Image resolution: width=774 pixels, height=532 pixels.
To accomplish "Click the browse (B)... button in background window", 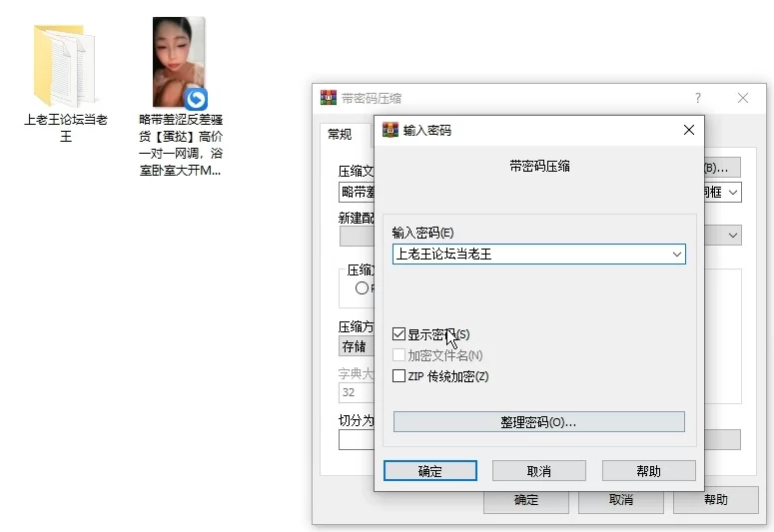I will point(722,168).
